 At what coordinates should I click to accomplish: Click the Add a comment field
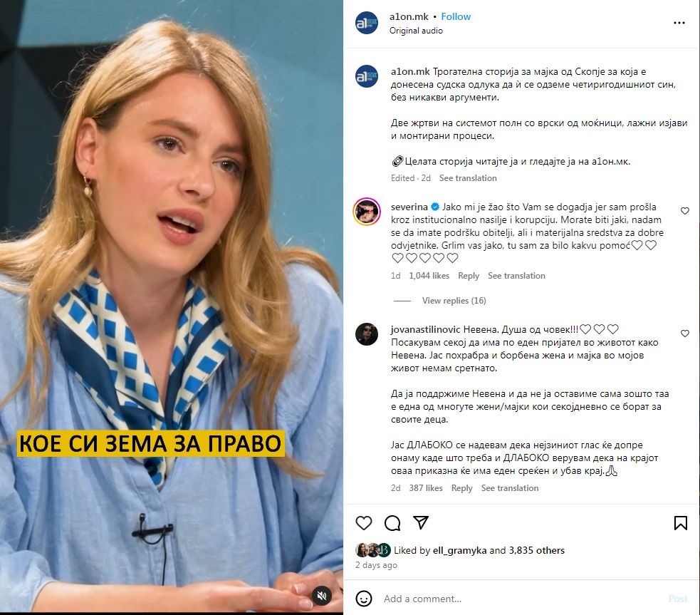[522, 599]
